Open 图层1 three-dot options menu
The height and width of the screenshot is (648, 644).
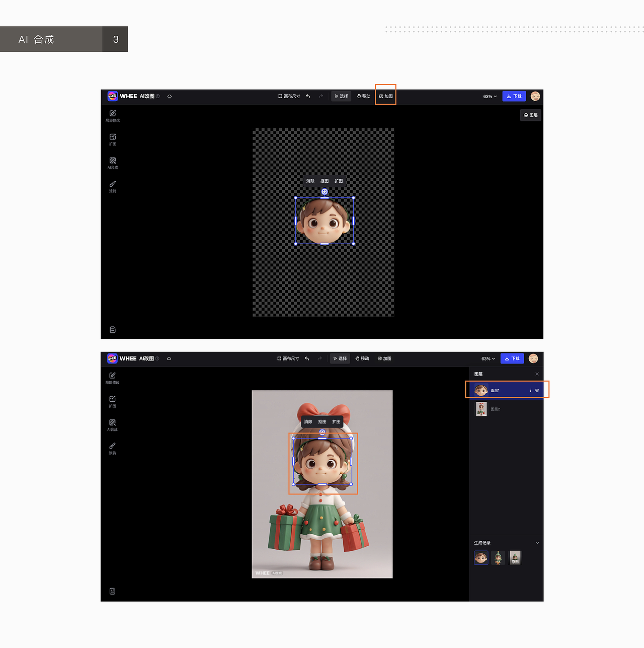530,390
